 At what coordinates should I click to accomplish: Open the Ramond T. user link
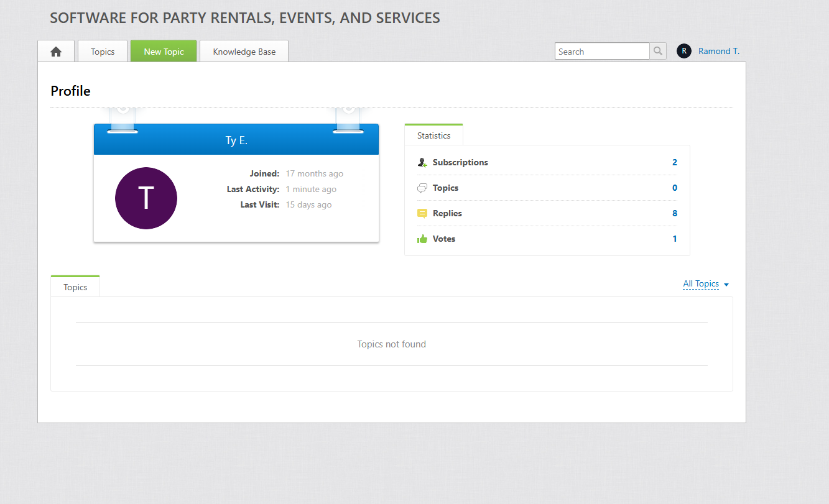pyautogui.click(x=719, y=52)
